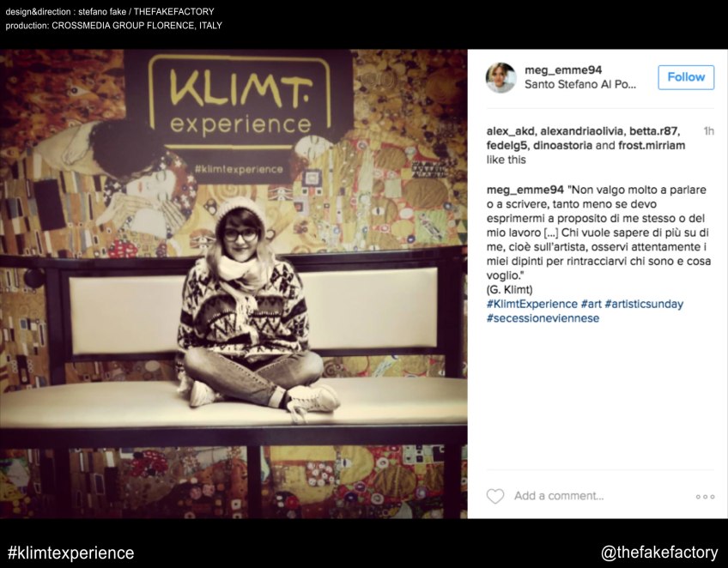Click the Klimt Experience photo
This screenshot has height=568, width=728.
pos(234,284)
